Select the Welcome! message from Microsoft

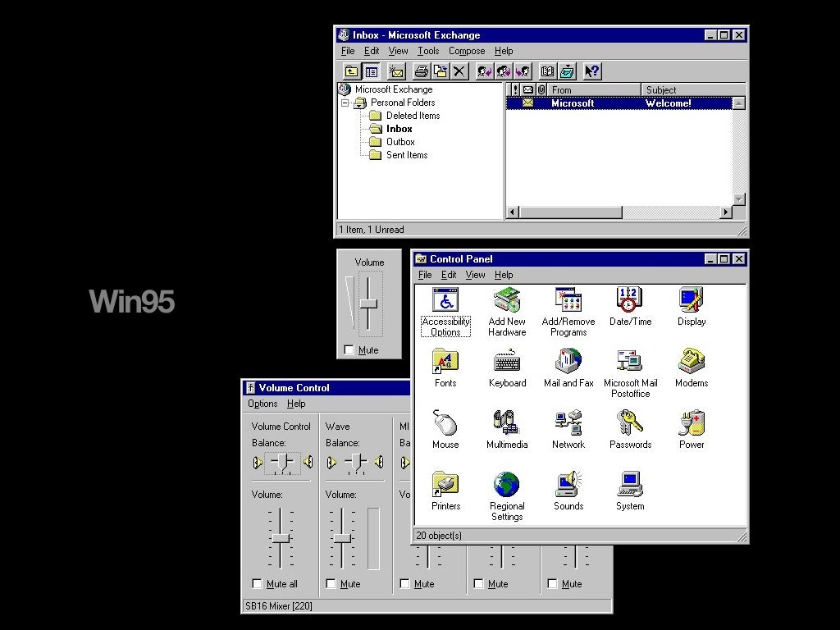pos(619,103)
